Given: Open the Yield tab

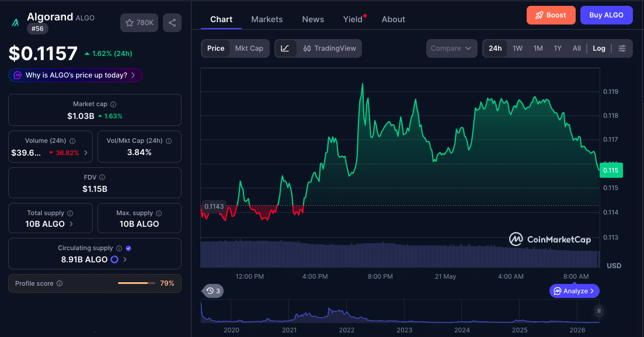Looking at the screenshot, I should pyautogui.click(x=353, y=19).
